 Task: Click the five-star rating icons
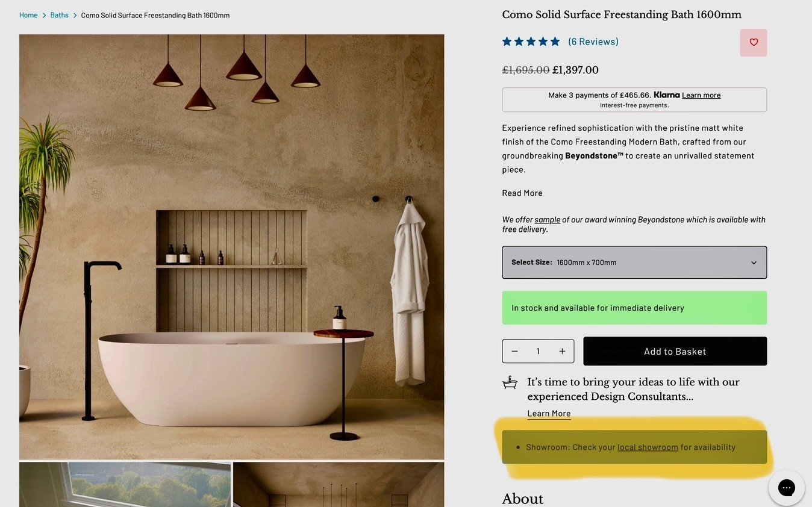pos(531,42)
